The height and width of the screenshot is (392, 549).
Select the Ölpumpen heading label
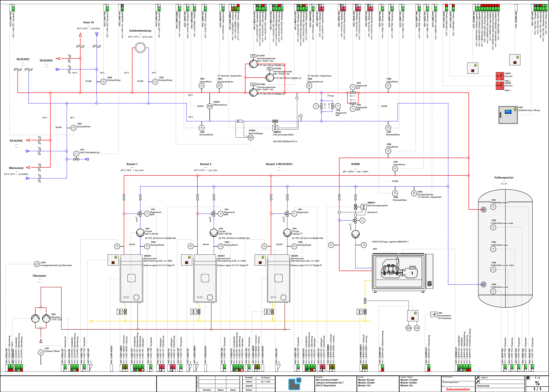pyautogui.click(x=39, y=276)
